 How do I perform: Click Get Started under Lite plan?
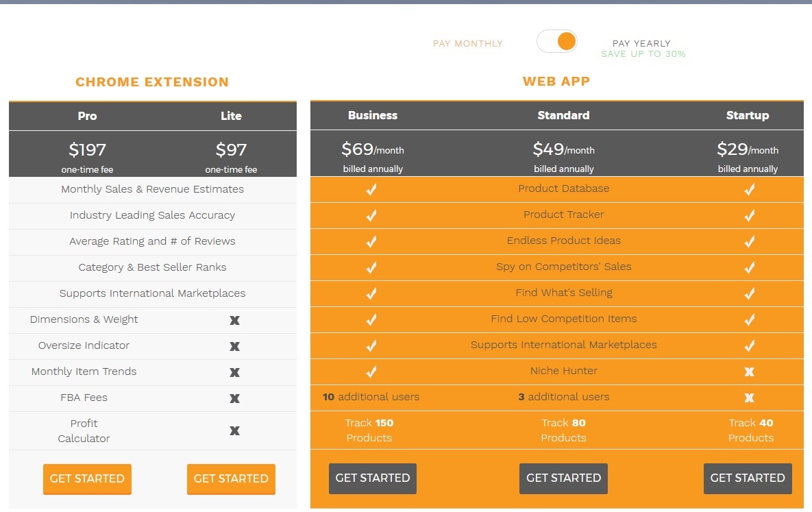(x=231, y=478)
